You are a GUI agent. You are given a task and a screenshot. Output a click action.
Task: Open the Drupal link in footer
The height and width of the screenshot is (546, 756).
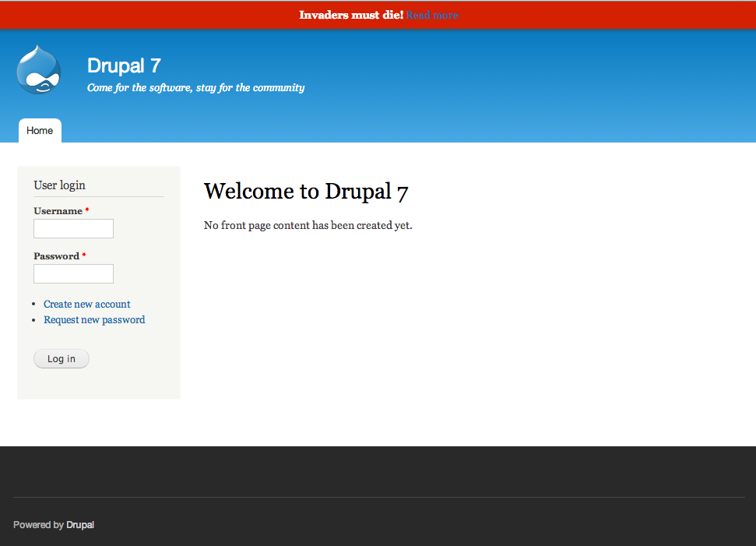[x=80, y=525]
